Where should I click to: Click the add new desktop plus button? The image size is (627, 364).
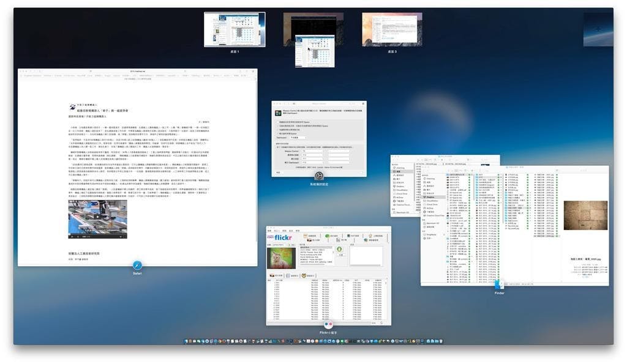pos(598,29)
